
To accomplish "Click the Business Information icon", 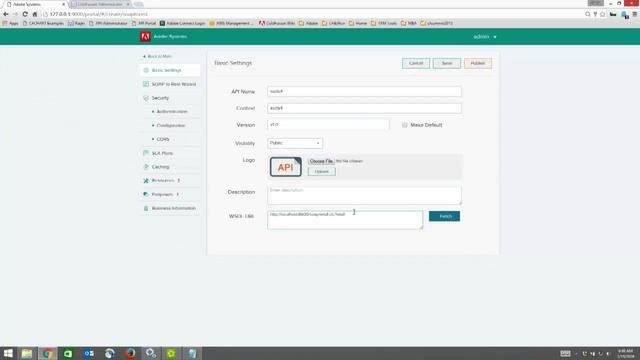I will pos(146,208).
